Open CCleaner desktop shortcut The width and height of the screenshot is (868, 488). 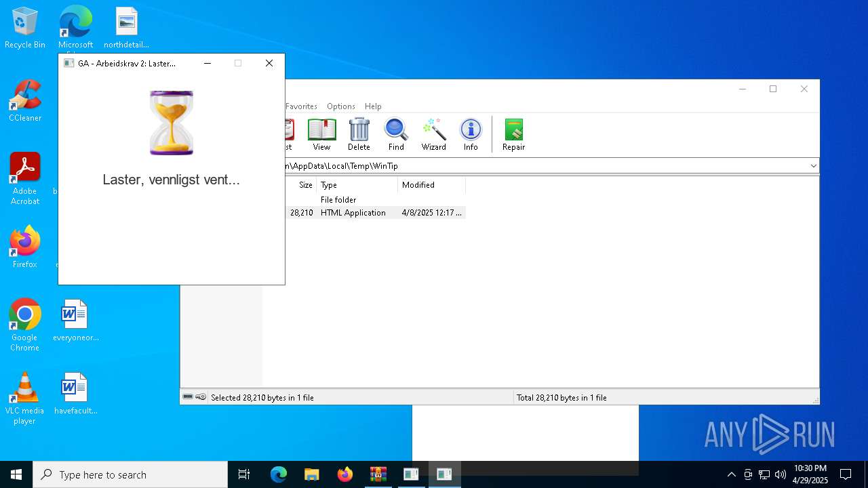[x=25, y=101]
